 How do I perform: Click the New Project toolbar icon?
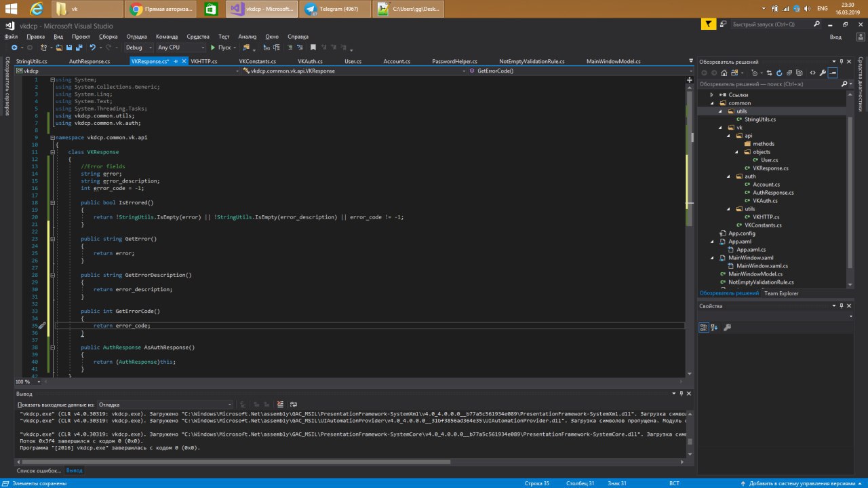coord(43,48)
